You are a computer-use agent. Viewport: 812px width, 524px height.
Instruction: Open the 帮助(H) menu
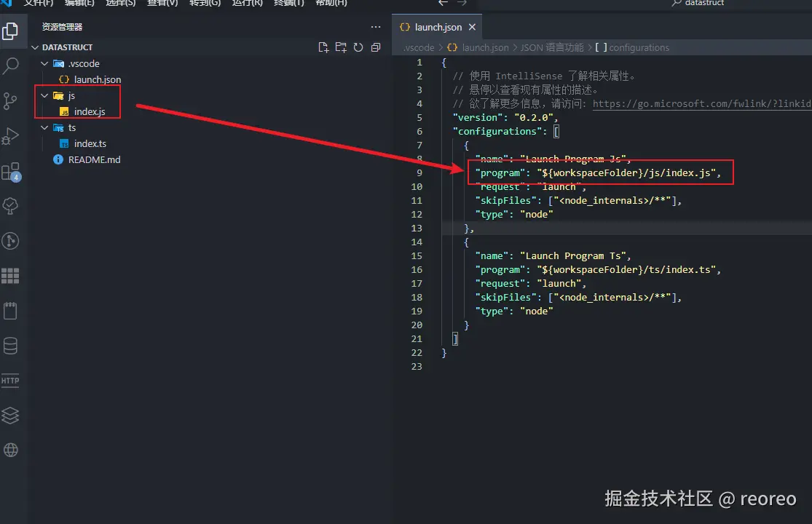(331, 3)
